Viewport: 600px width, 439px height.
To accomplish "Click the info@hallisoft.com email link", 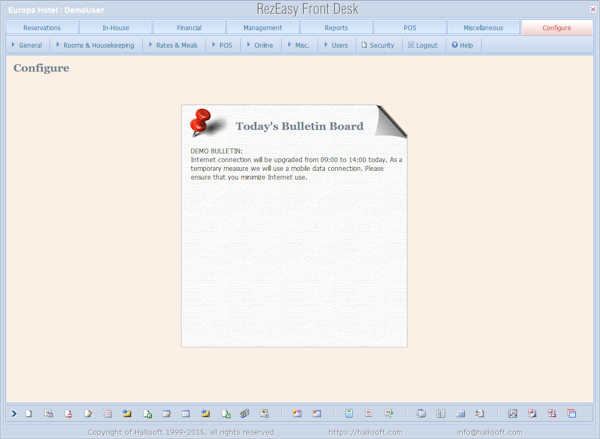I will click(x=489, y=432).
